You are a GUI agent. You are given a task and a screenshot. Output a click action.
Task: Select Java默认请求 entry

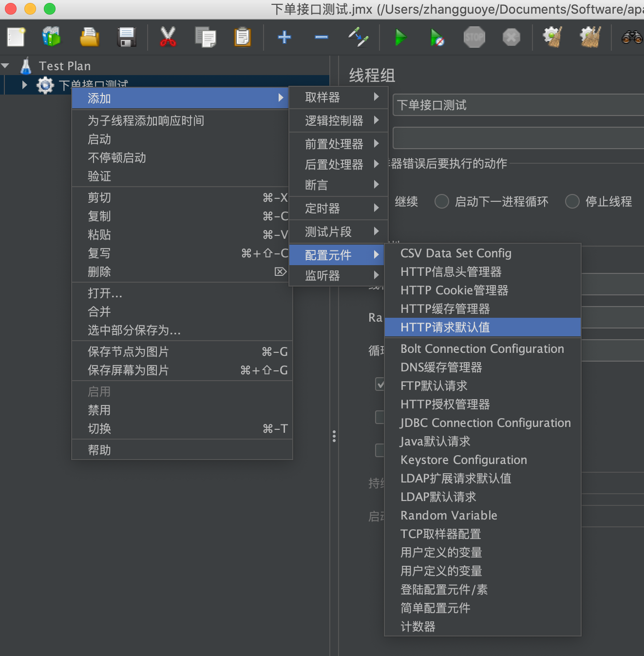[x=483, y=441]
